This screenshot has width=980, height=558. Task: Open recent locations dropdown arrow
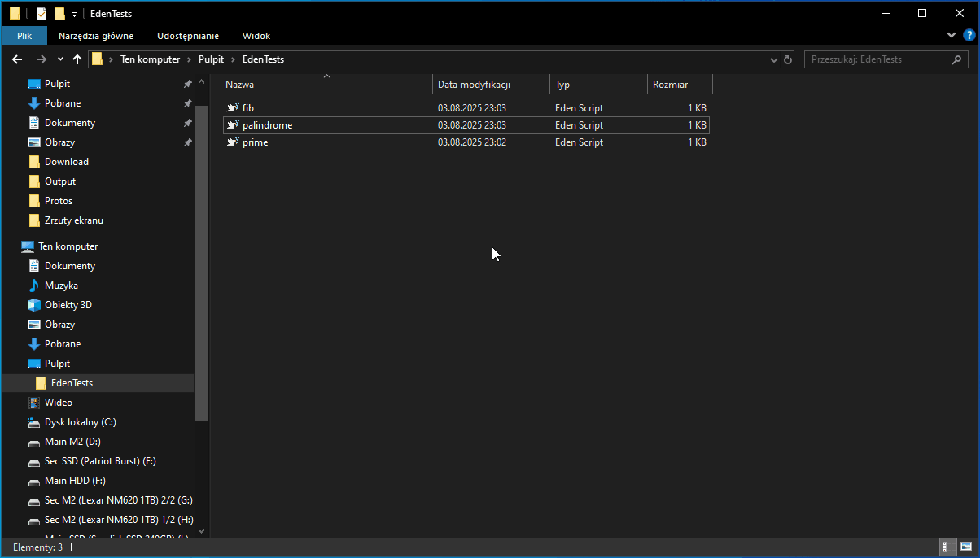point(60,59)
